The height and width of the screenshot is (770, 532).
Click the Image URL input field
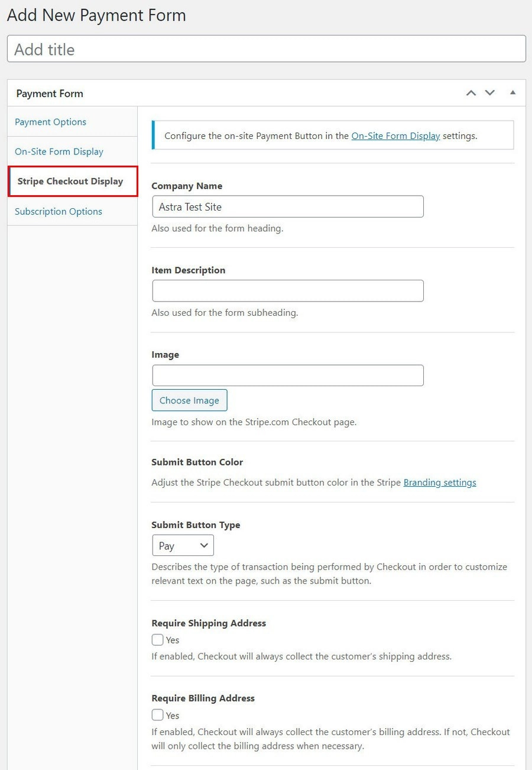(x=288, y=376)
